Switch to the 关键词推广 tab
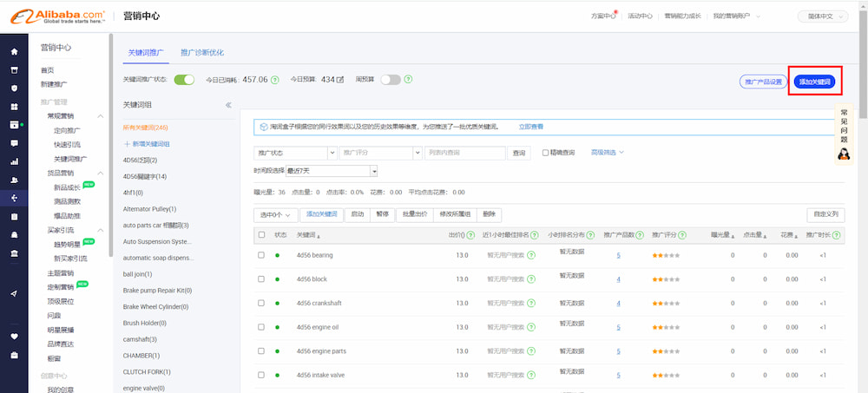 pyautogui.click(x=146, y=53)
